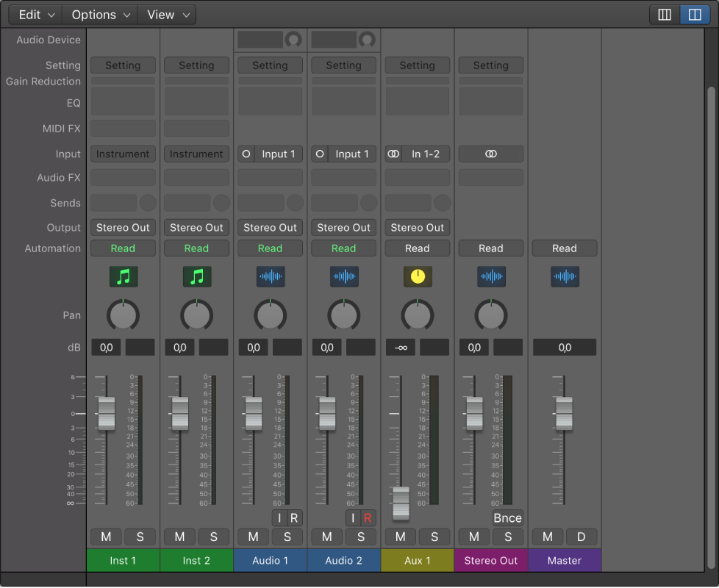
Task: Click the waveform icon on Audio 1
Action: pyautogui.click(x=270, y=277)
